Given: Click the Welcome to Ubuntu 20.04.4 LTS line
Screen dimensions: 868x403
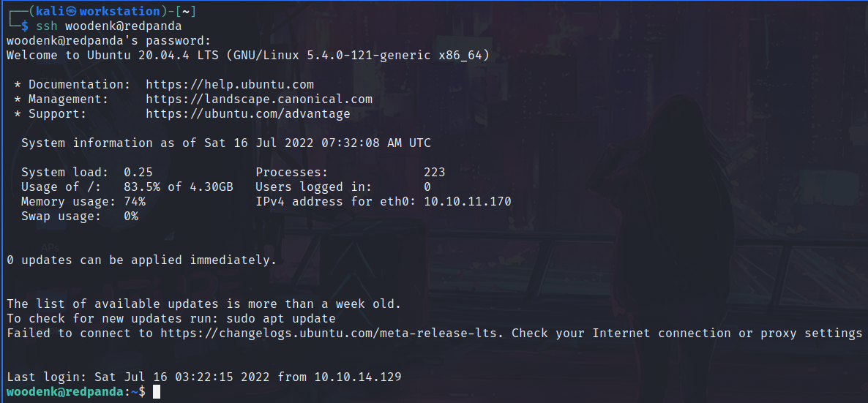Looking at the screenshot, I should (248, 56).
